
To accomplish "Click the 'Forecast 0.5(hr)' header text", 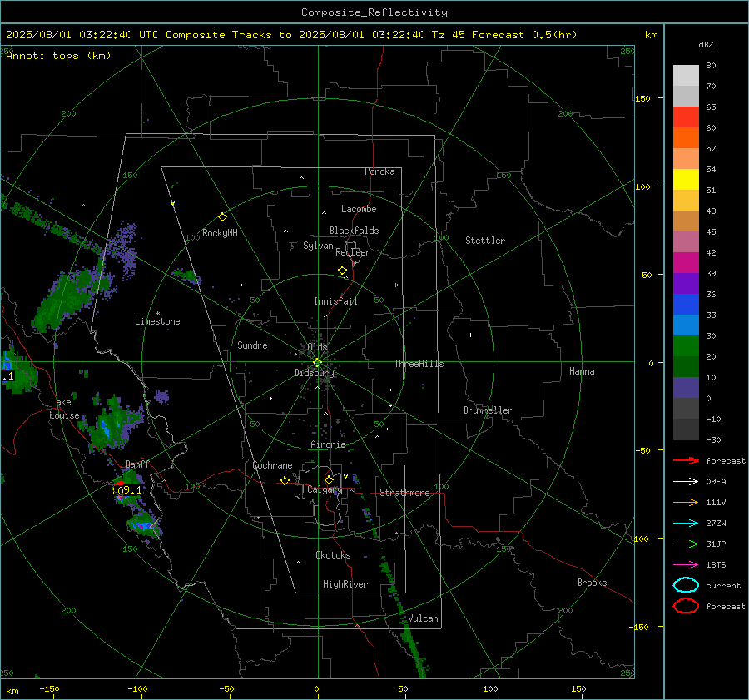I will point(524,35).
